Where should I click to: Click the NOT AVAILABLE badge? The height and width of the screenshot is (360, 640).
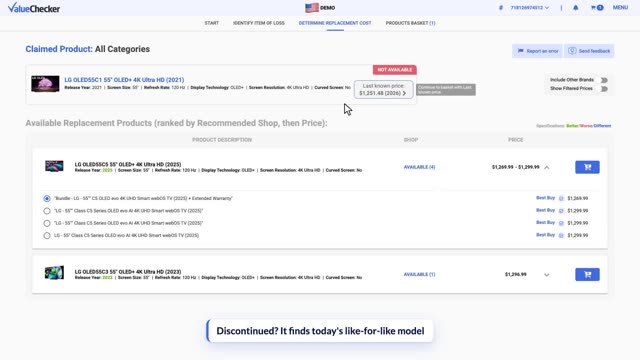point(394,70)
